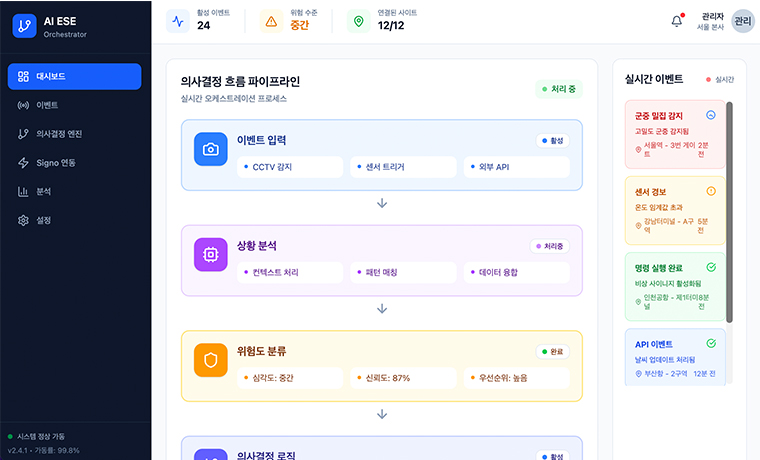Open the 대시보드 menu item
The width and height of the screenshot is (760, 460).
coord(75,77)
